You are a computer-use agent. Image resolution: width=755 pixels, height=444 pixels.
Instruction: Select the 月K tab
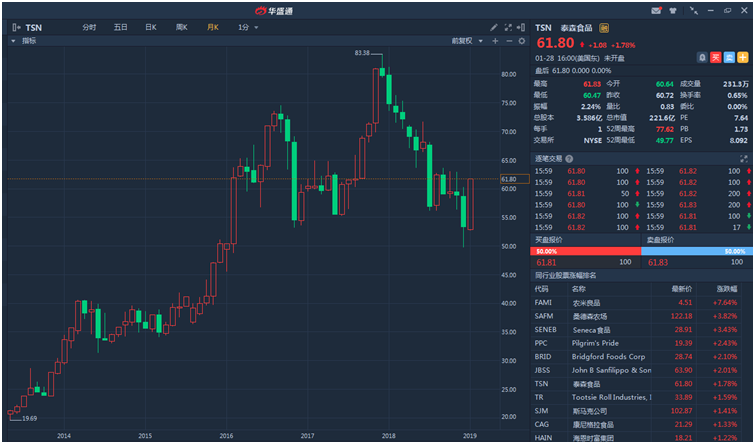(212, 27)
